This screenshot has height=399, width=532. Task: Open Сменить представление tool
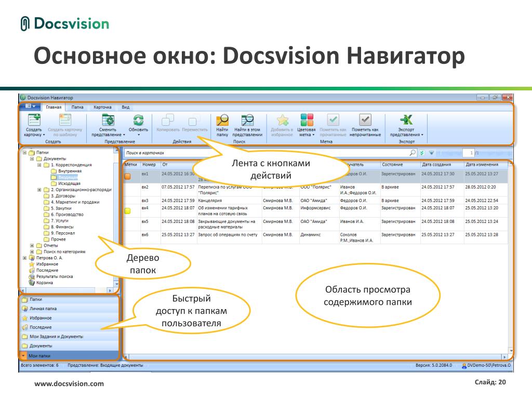[x=108, y=120]
